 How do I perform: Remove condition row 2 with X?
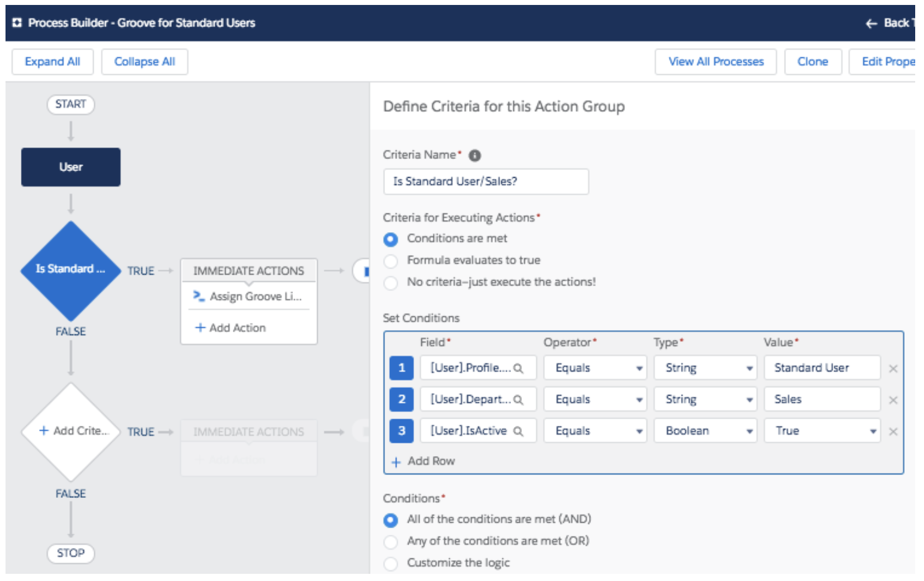click(x=893, y=400)
